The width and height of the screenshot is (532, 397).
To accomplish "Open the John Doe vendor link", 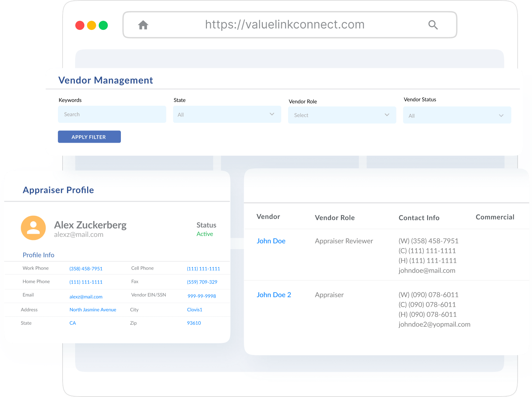I will 271,241.
